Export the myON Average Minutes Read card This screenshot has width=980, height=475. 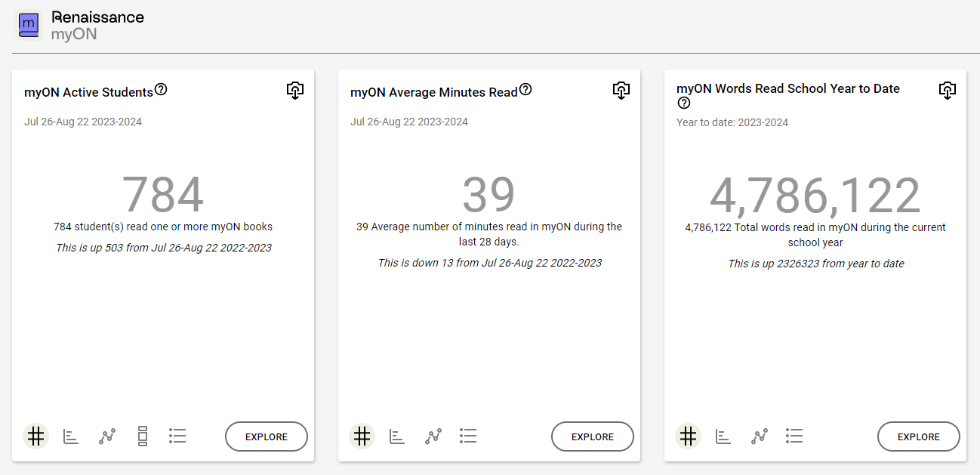(621, 91)
